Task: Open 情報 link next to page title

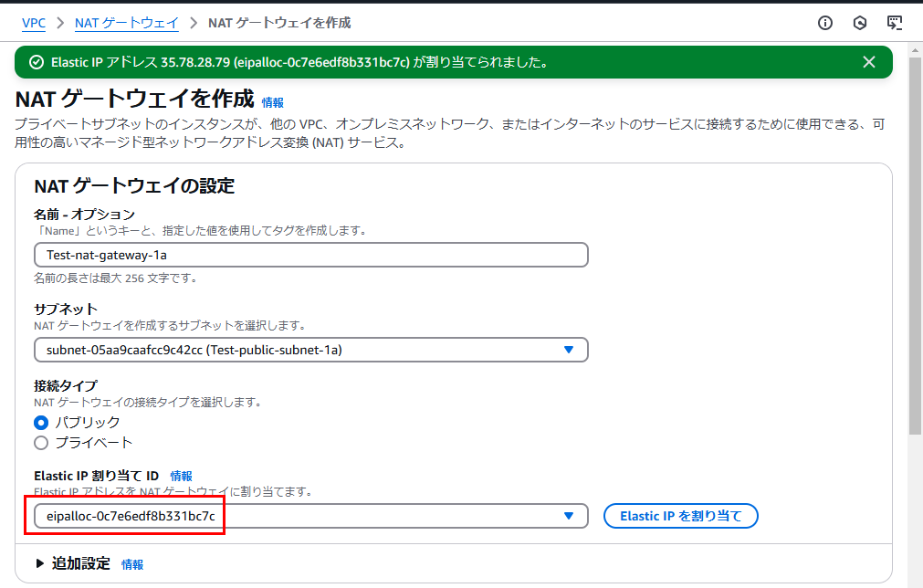Action: [x=273, y=102]
